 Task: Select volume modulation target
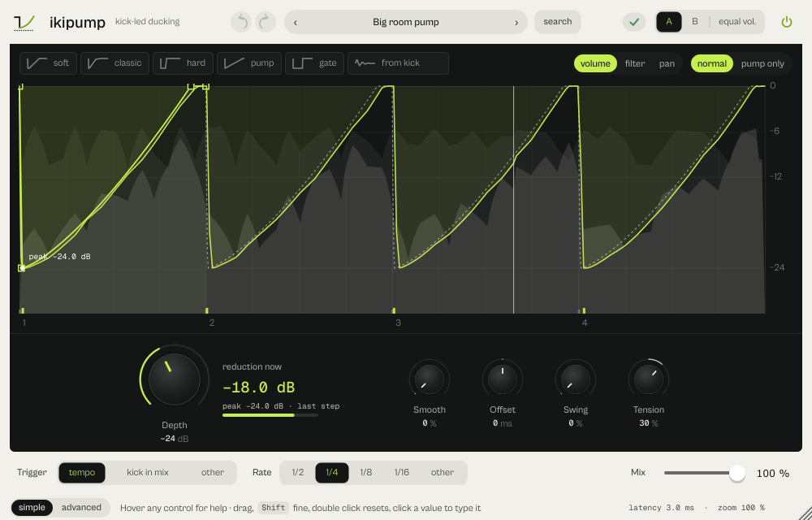coord(595,63)
